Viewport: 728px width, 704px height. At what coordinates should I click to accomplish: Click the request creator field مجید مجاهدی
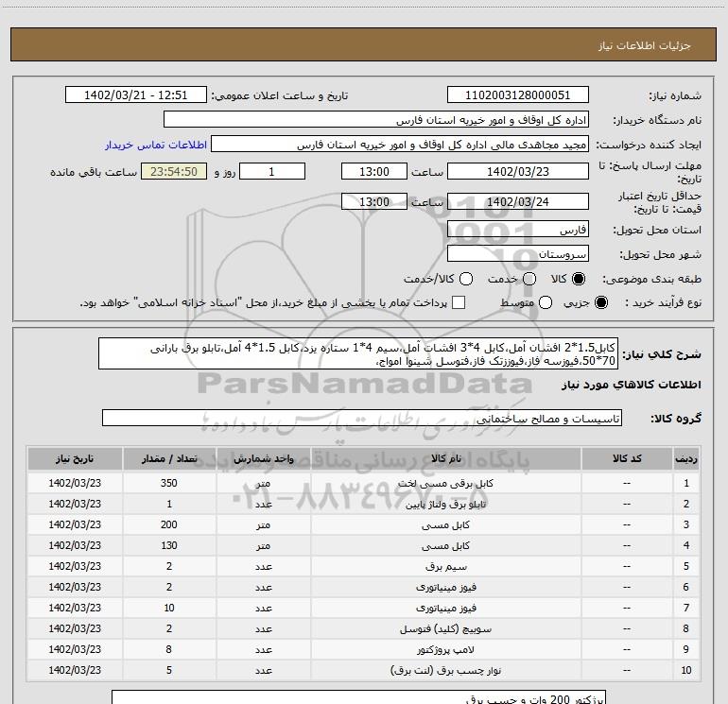coord(400,145)
